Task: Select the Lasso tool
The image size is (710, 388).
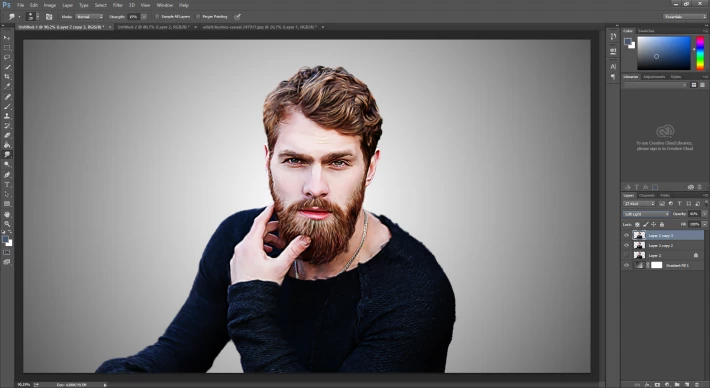Action: coord(7,57)
